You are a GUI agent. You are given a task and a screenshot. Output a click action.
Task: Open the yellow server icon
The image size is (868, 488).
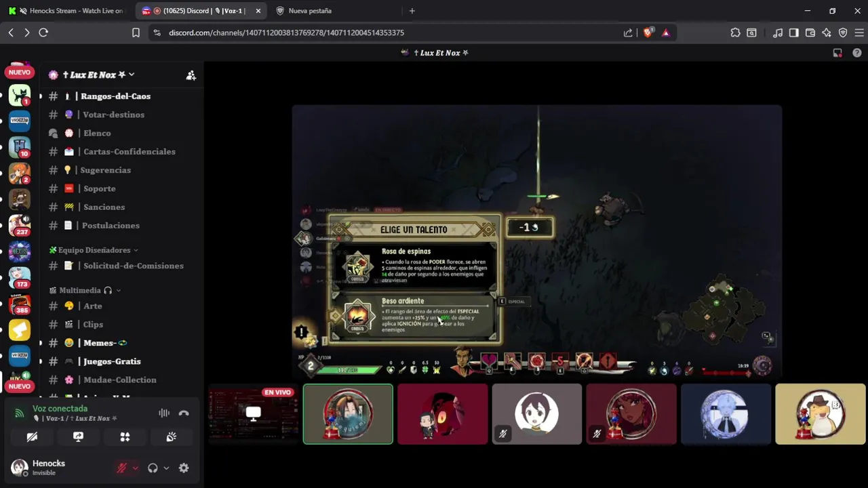coord(20,329)
